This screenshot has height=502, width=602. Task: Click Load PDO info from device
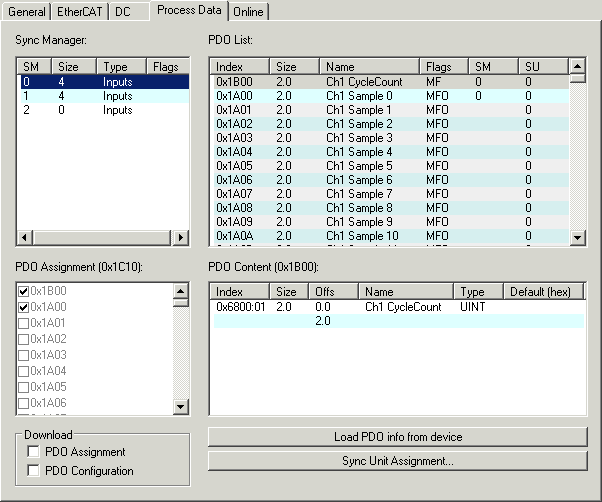point(398,437)
